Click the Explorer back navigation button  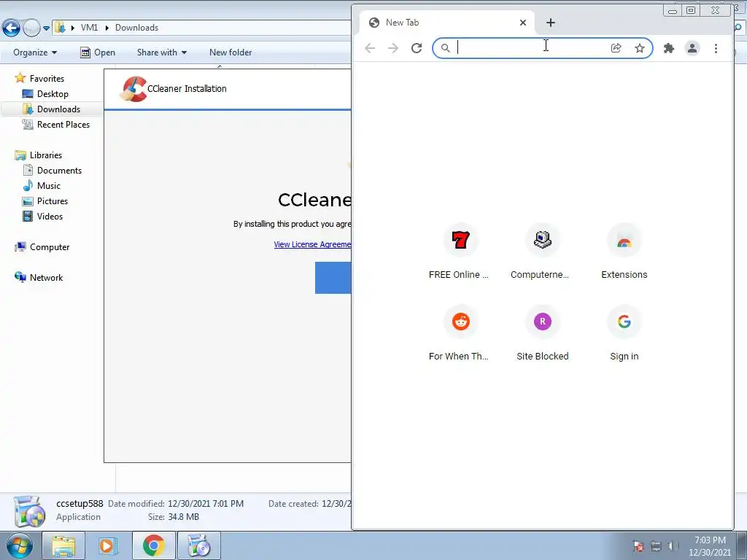coord(11,28)
